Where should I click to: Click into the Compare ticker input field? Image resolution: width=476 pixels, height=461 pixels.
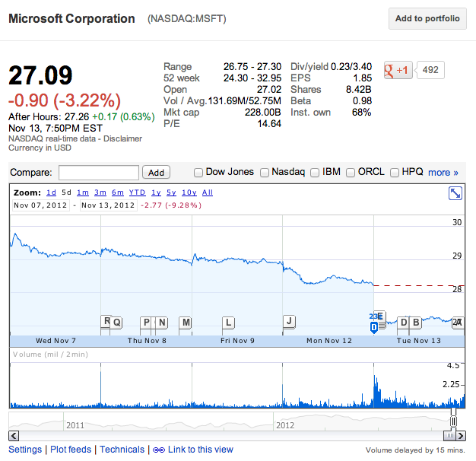click(x=99, y=173)
